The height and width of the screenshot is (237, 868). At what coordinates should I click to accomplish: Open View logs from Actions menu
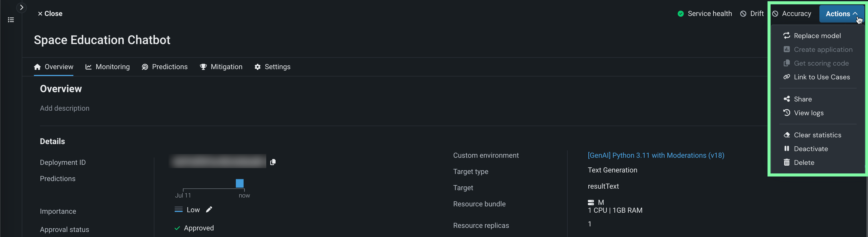point(808,113)
